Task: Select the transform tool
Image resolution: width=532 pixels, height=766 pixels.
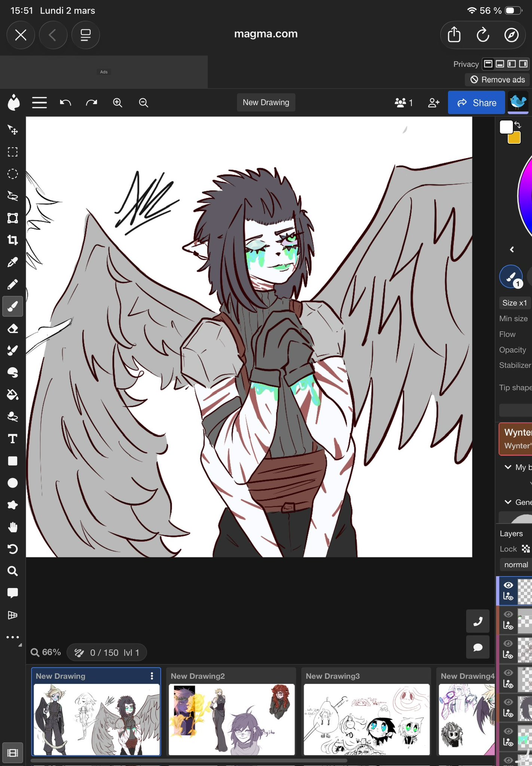Action: [13, 218]
